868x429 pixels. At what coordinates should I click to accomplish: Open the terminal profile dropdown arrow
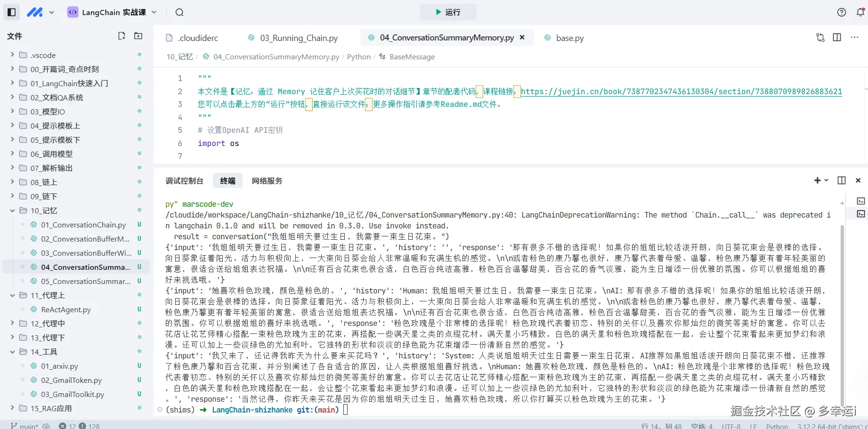point(827,180)
